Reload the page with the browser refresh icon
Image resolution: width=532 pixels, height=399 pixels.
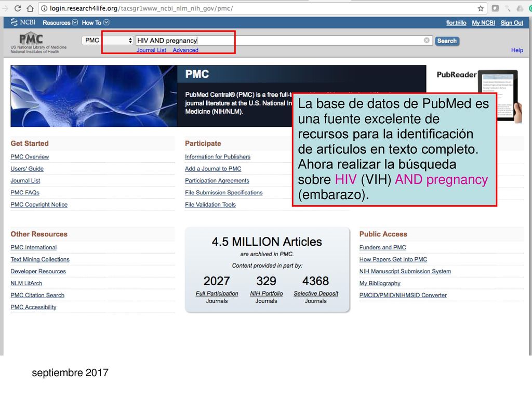pos(18,8)
